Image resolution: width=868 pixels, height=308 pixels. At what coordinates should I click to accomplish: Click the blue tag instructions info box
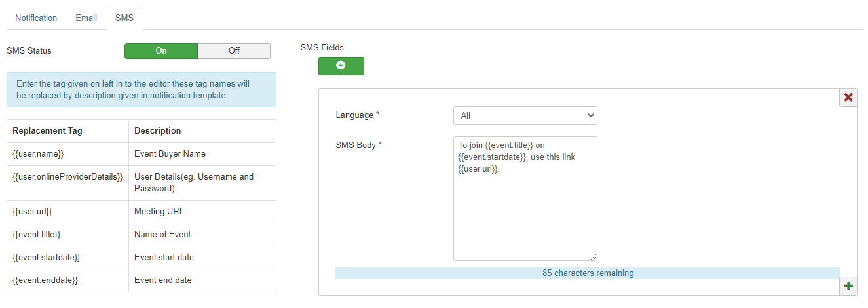pyautogui.click(x=141, y=90)
